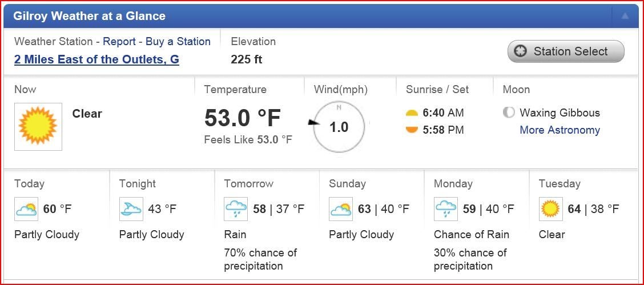Open the More Astronomy link

560,130
